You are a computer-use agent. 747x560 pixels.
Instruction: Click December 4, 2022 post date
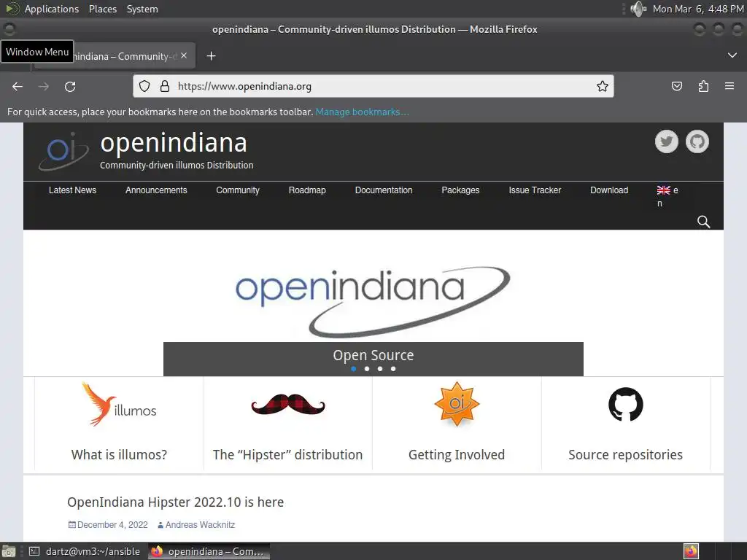pyautogui.click(x=112, y=525)
